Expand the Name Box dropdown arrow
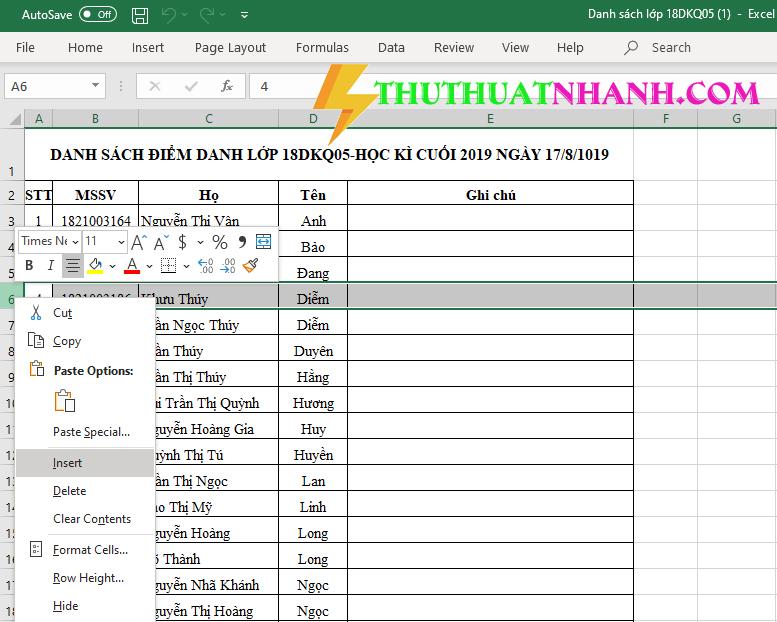The image size is (777, 622). point(96,86)
